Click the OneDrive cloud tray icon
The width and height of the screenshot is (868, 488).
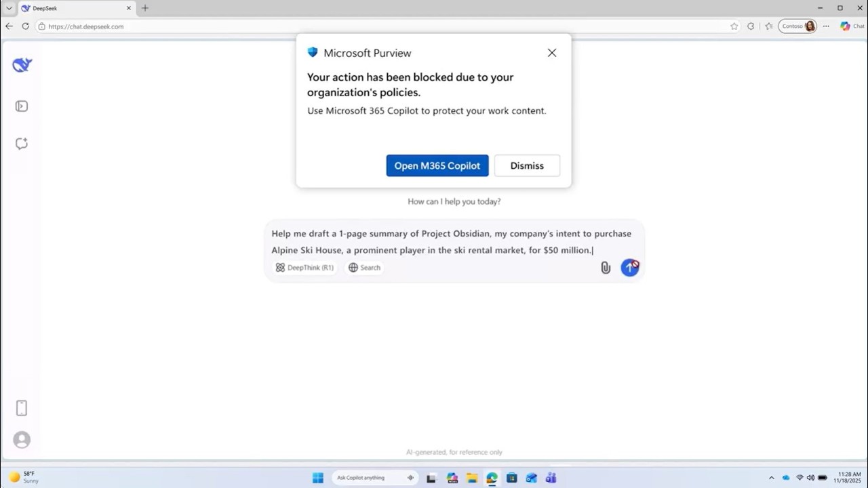click(x=786, y=478)
